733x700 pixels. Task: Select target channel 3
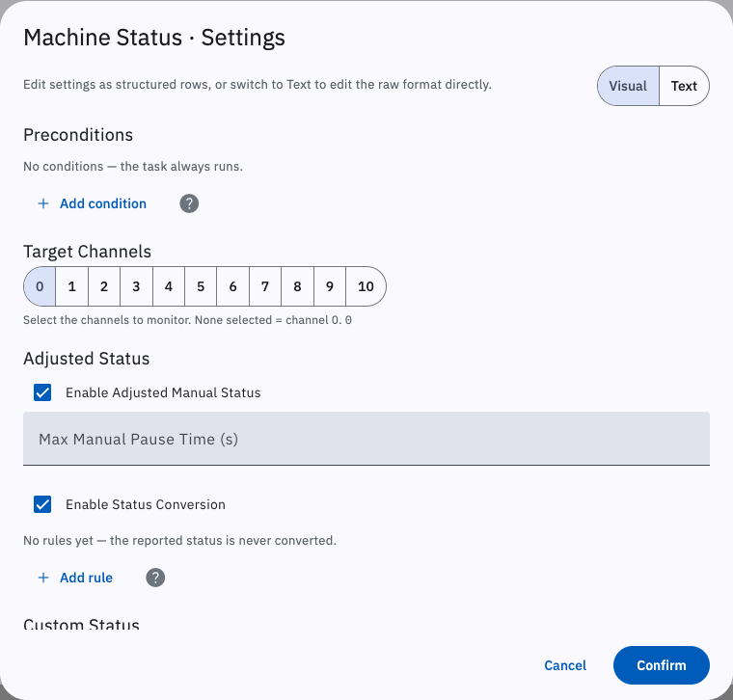coord(136,286)
